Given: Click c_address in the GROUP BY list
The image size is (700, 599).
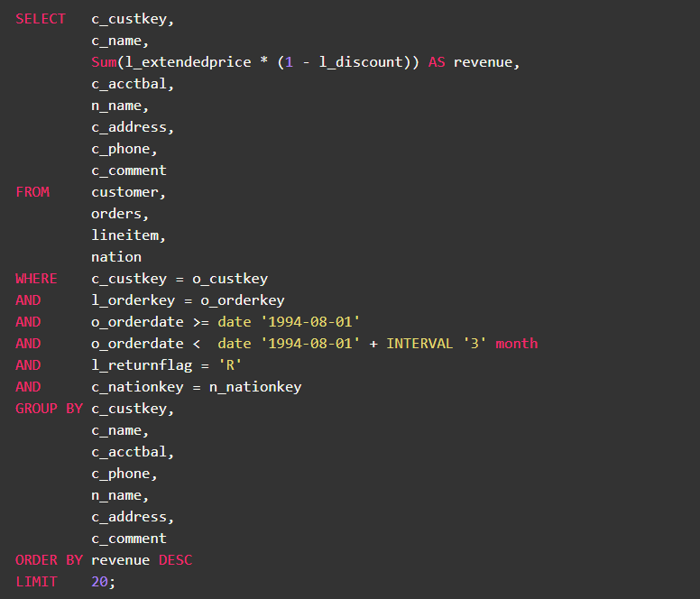Looking at the screenshot, I should [x=129, y=517].
